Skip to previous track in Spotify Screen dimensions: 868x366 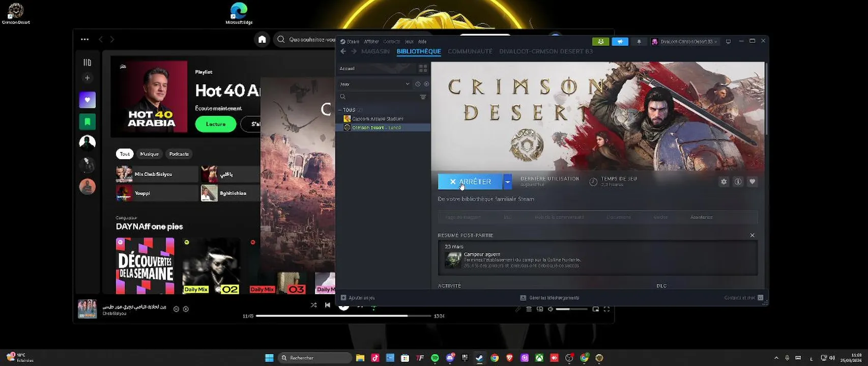328,305
